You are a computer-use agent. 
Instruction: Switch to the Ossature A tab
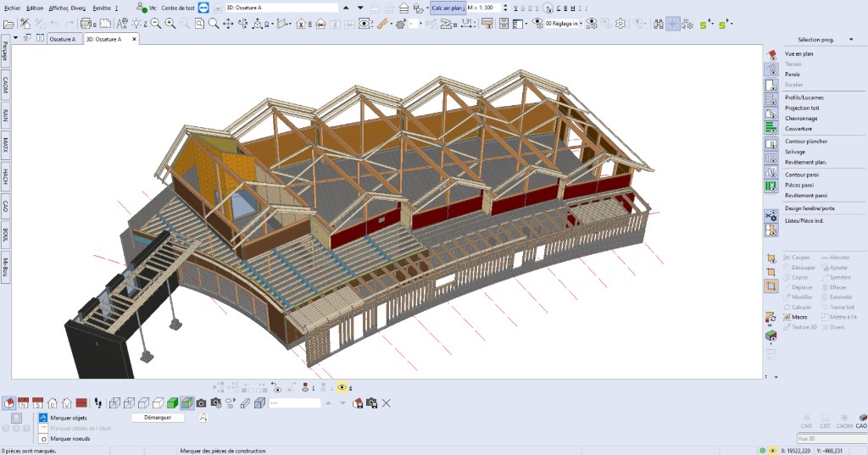click(63, 39)
